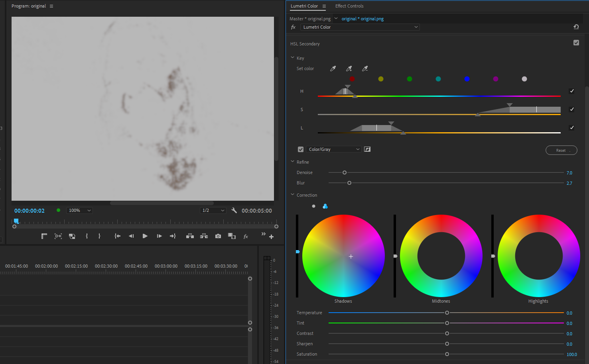Click the Lift icon in transport controls
Screen dimensions: 589x364
point(190,236)
